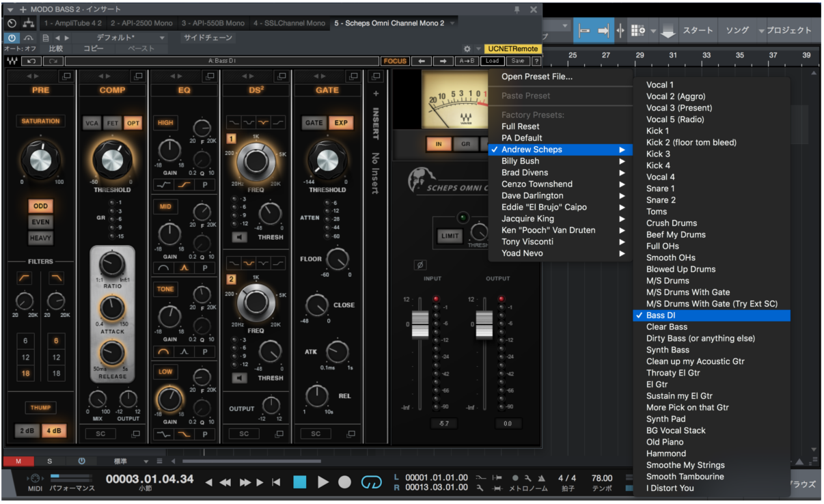Screen dimensions: 824x504
Task: Fast forward using the transport icon
Action: (245, 483)
